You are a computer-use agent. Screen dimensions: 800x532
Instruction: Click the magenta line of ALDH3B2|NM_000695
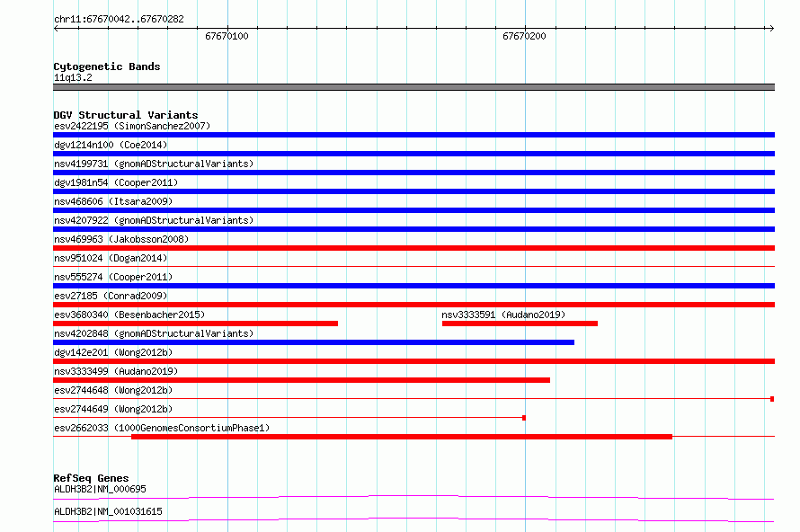[413, 497]
